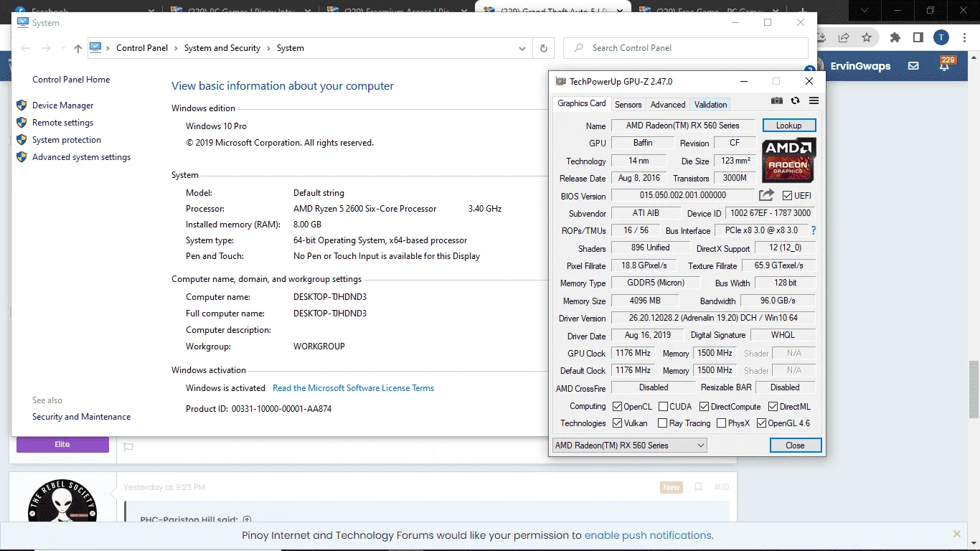The height and width of the screenshot is (551, 980).
Task: Open the Chrome profile avatar T
Action: (x=941, y=37)
